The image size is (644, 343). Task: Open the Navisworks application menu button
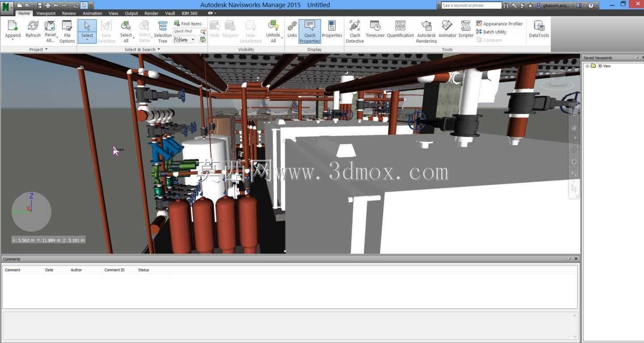point(7,7)
